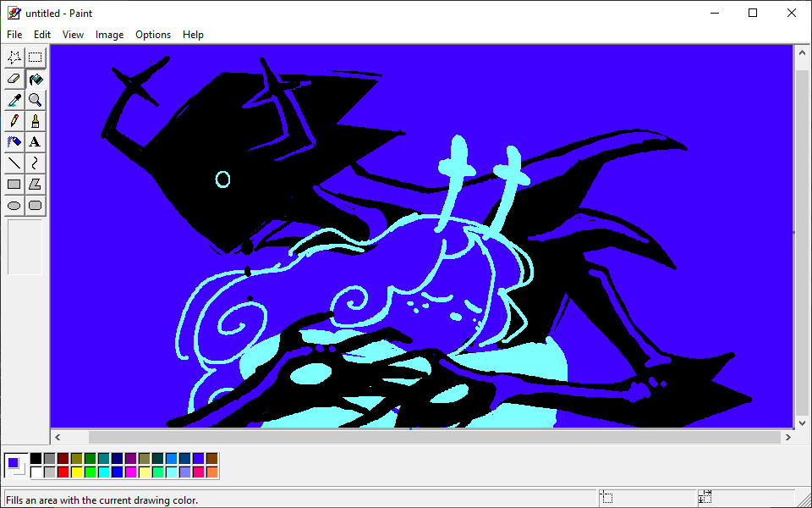Pick the Pick Color eyedropper tool
This screenshot has width=812, height=508.
[x=14, y=100]
